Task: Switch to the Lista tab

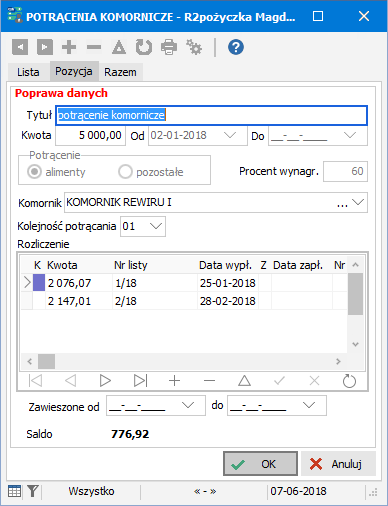Action: [28, 72]
